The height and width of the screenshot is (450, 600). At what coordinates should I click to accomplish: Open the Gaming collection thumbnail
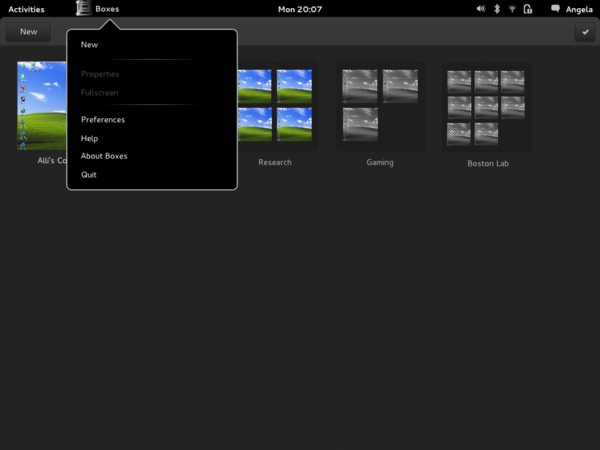[x=380, y=106]
